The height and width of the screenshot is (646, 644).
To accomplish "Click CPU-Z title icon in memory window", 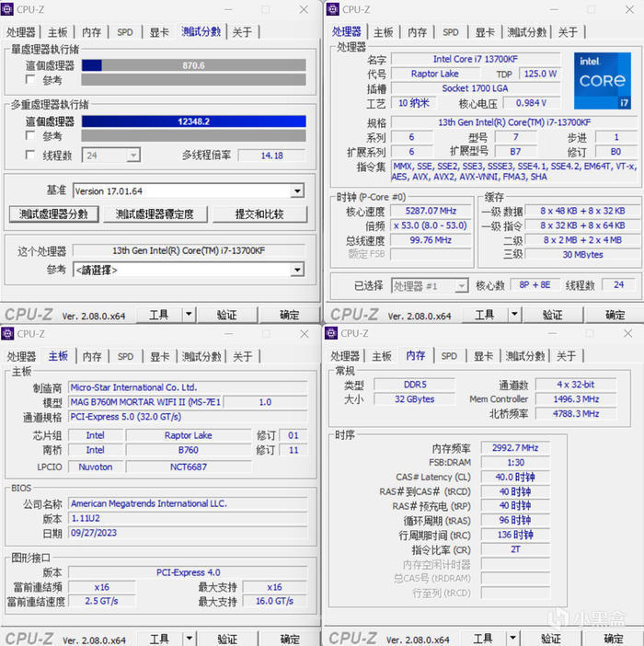I will (x=331, y=333).
